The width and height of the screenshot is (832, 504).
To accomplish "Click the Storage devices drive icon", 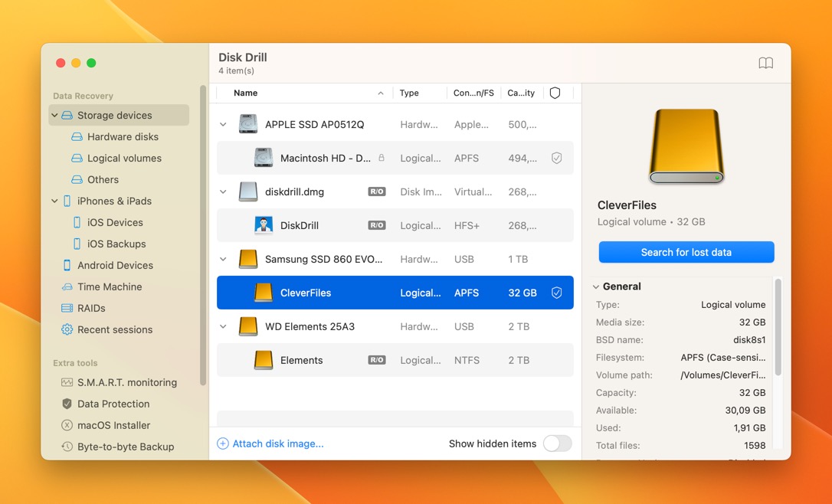I will point(67,115).
